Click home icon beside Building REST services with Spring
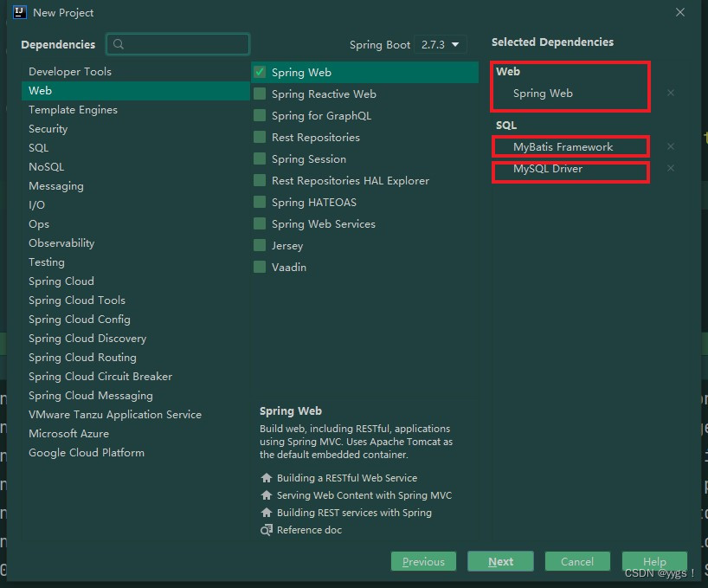This screenshot has height=588, width=708. coord(267,512)
